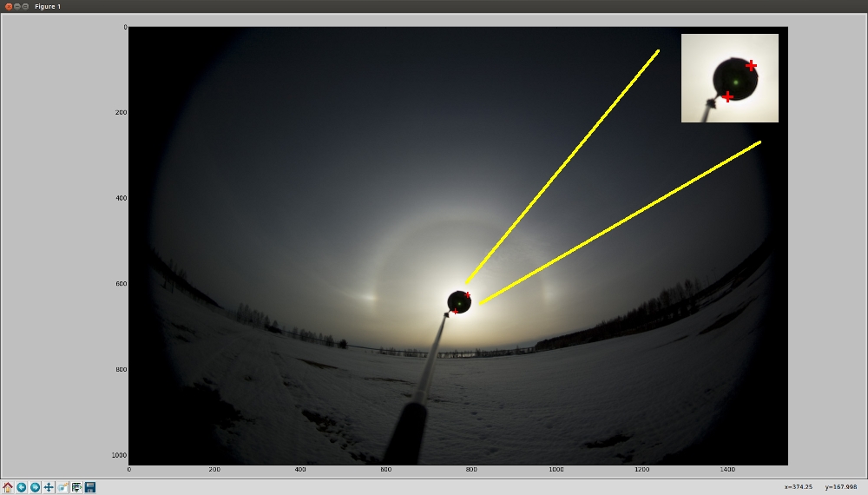Minimize the Figure 1 window

[17, 6]
